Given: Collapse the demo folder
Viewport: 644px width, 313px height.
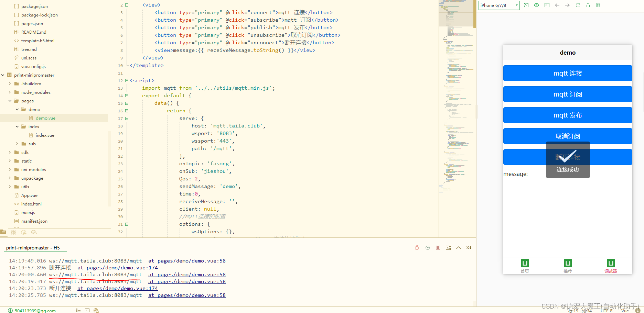Looking at the screenshot, I should pos(17,109).
